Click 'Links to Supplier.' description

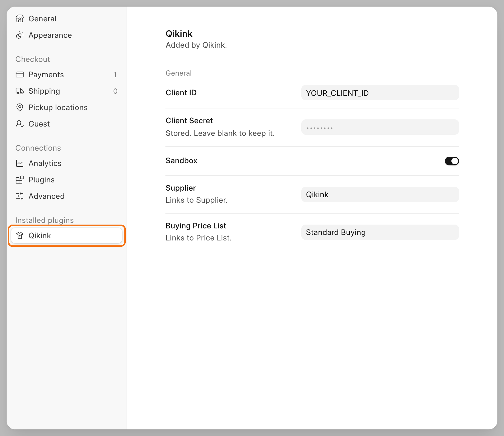pos(196,200)
